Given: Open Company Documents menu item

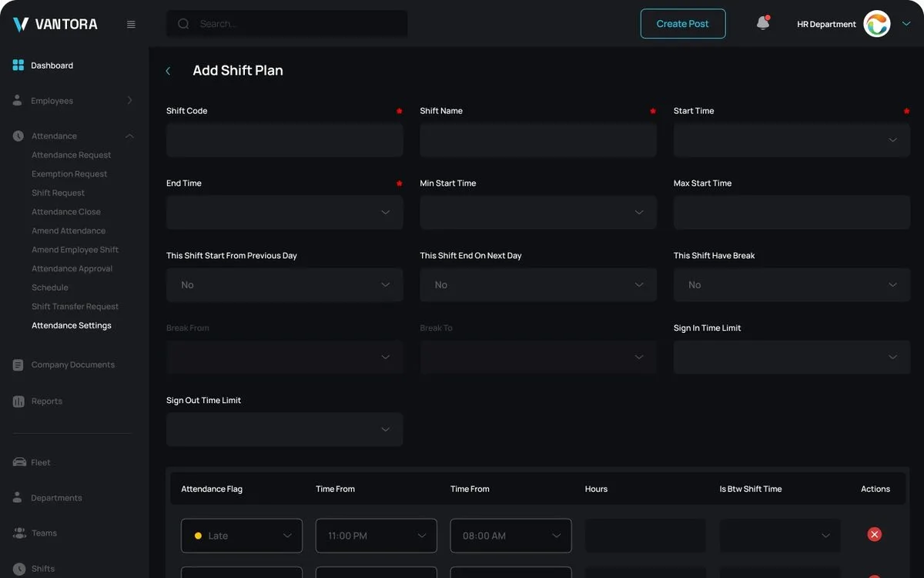Looking at the screenshot, I should click(74, 365).
